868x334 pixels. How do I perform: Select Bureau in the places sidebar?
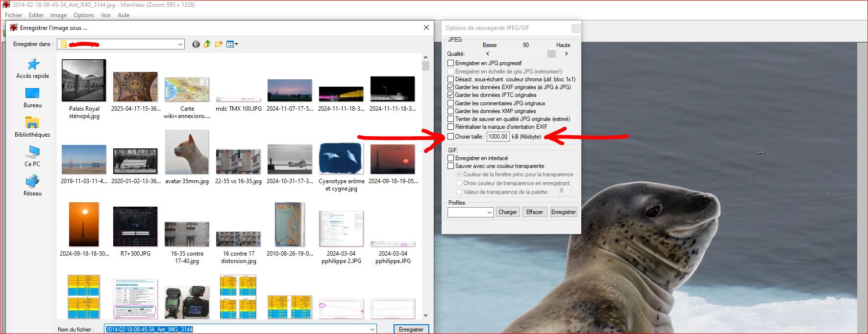[33, 98]
